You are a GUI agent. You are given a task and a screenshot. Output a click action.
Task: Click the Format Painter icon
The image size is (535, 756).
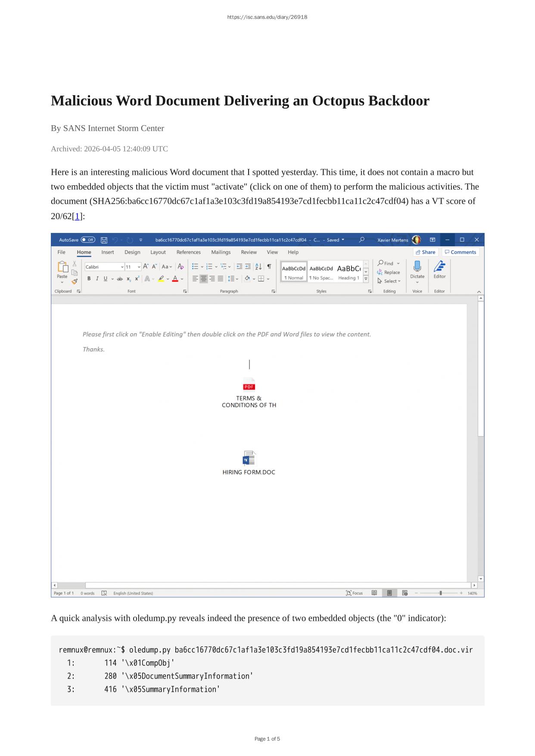(75, 282)
